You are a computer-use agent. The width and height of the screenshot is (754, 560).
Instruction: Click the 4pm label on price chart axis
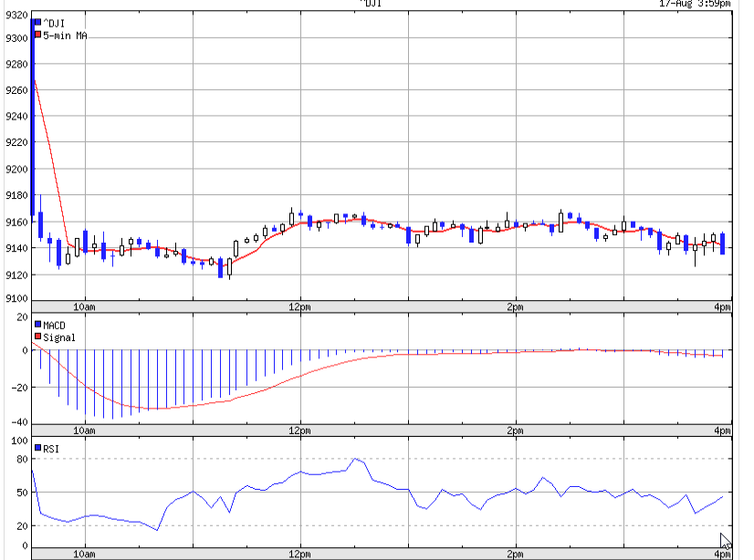point(722,306)
